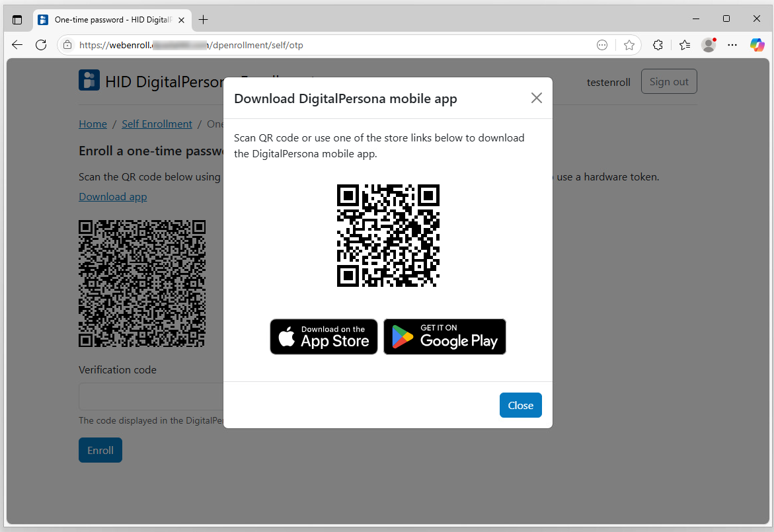The image size is (774, 532).
Task: Click the browser profile avatar
Action: (709, 45)
